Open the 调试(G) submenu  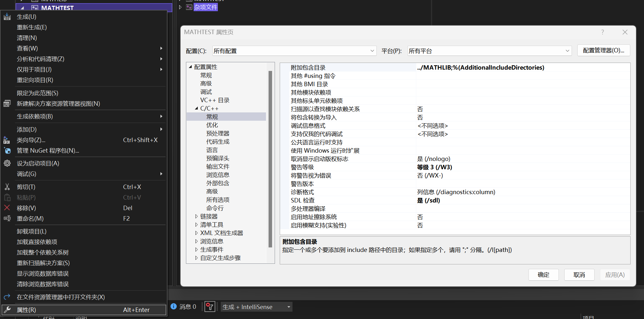coord(84,174)
